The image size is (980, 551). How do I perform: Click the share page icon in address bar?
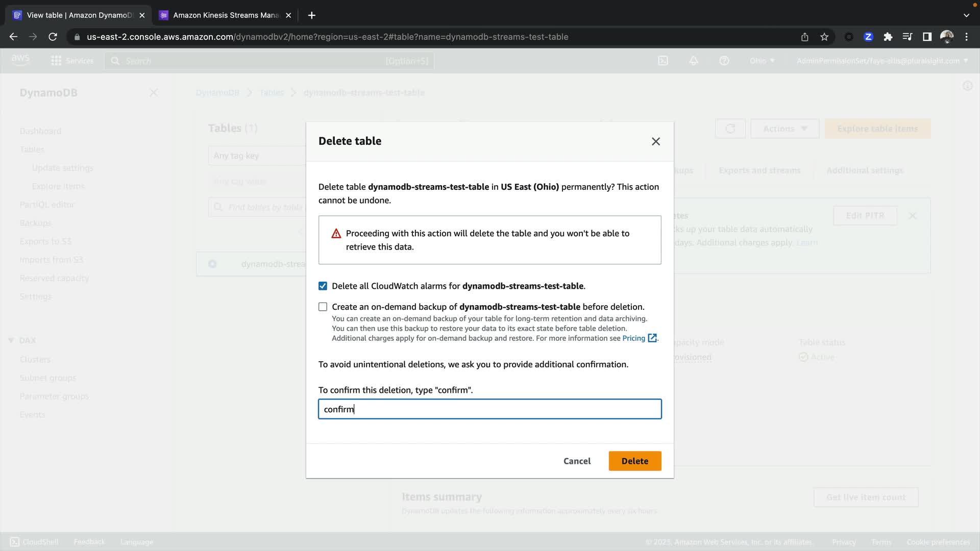804,37
